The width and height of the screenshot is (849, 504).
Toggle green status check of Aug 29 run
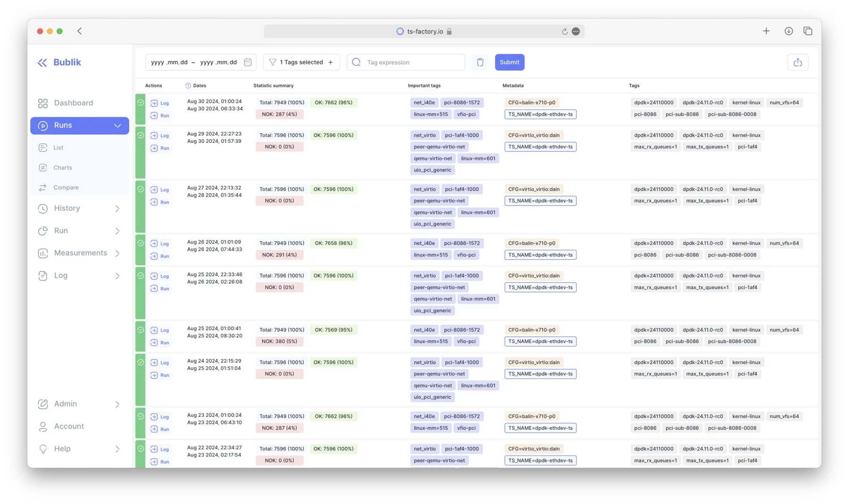click(x=141, y=135)
